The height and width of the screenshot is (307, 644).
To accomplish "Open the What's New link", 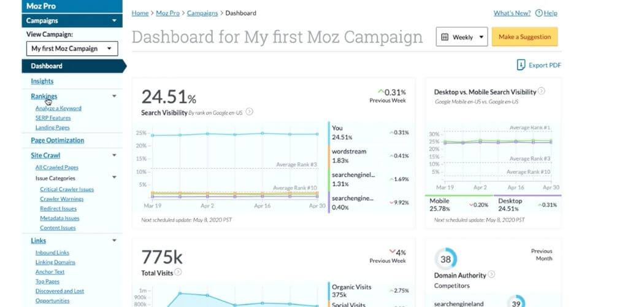I will pos(512,13).
